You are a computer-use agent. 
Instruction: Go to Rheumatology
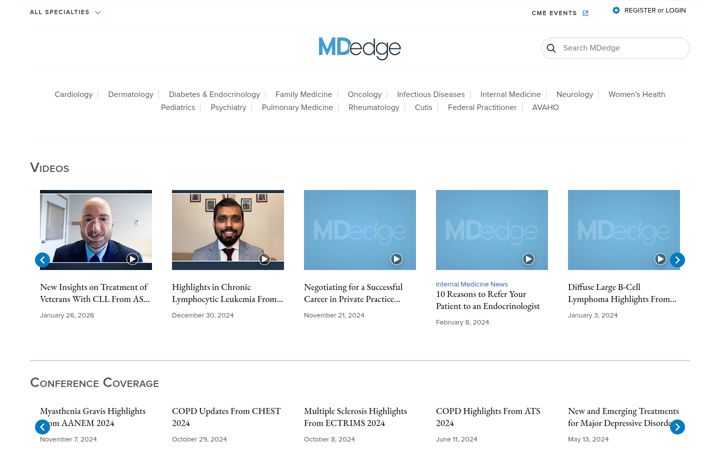pyautogui.click(x=374, y=107)
